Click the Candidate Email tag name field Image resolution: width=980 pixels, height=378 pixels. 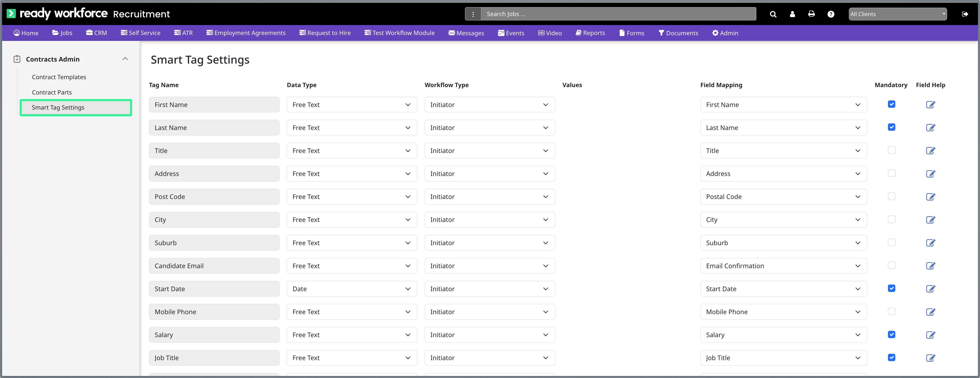(x=214, y=266)
